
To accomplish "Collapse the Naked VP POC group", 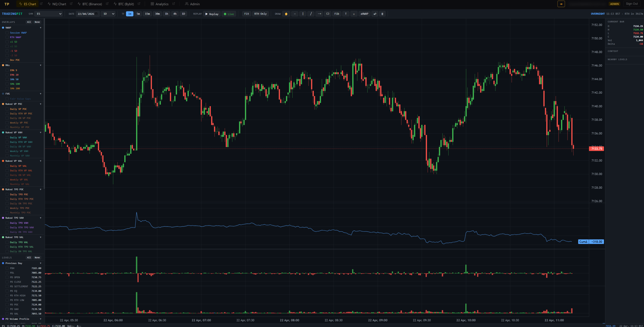I will pyautogui.click(x=41, y=104).
